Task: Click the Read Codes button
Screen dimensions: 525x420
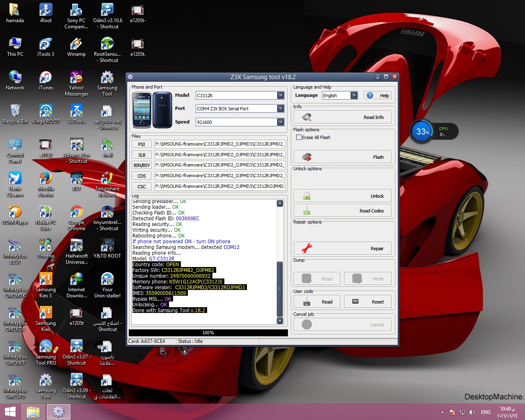Action: (342, 211)
